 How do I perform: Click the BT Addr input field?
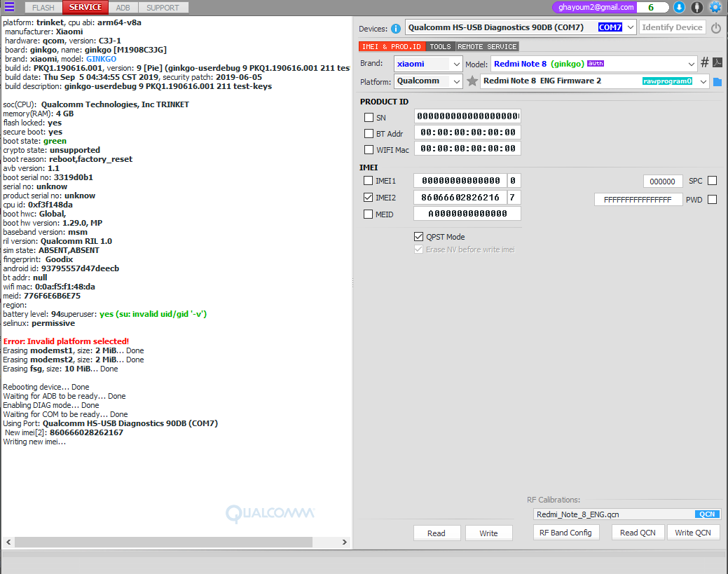[x=467, y=132]
